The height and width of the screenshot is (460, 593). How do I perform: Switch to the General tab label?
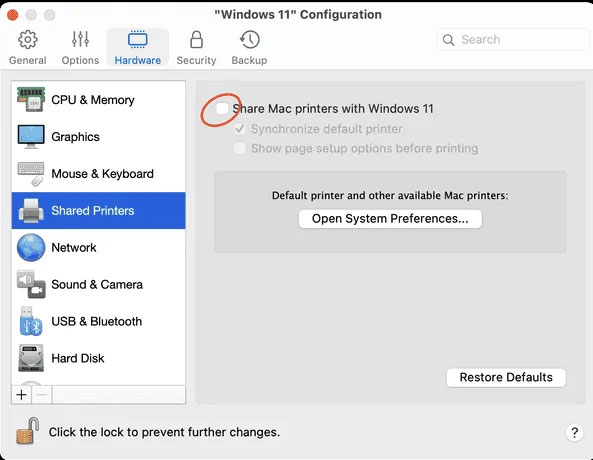pos(28,60)
